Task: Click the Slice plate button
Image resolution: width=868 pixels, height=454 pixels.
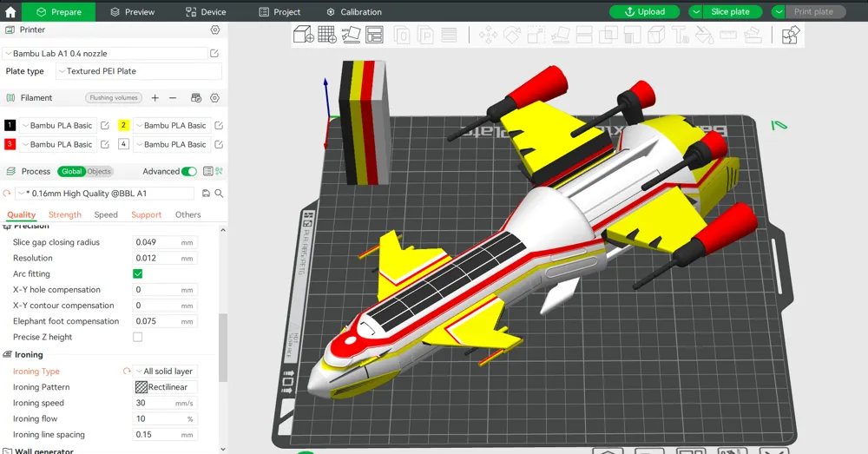Action: pos(731,12)
